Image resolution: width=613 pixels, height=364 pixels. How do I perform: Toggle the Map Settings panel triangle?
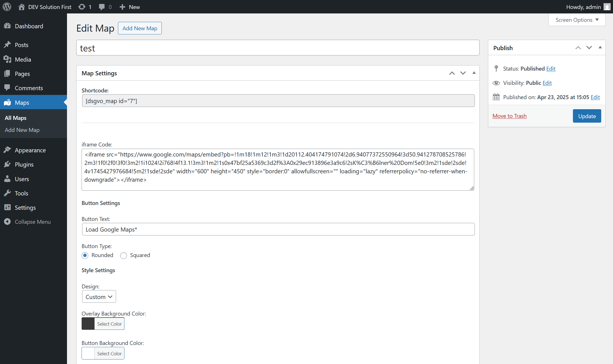click(474, 73)
